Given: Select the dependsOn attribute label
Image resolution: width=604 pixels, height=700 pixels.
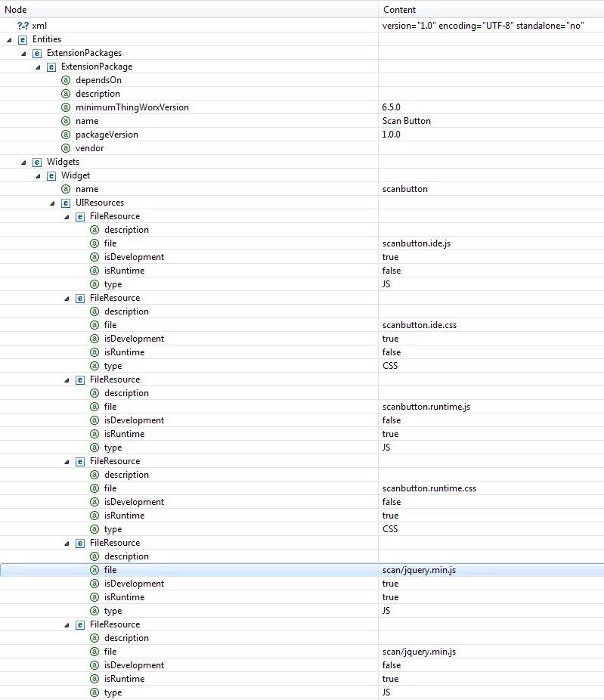Looking at the screenshot, I should 99,80.
